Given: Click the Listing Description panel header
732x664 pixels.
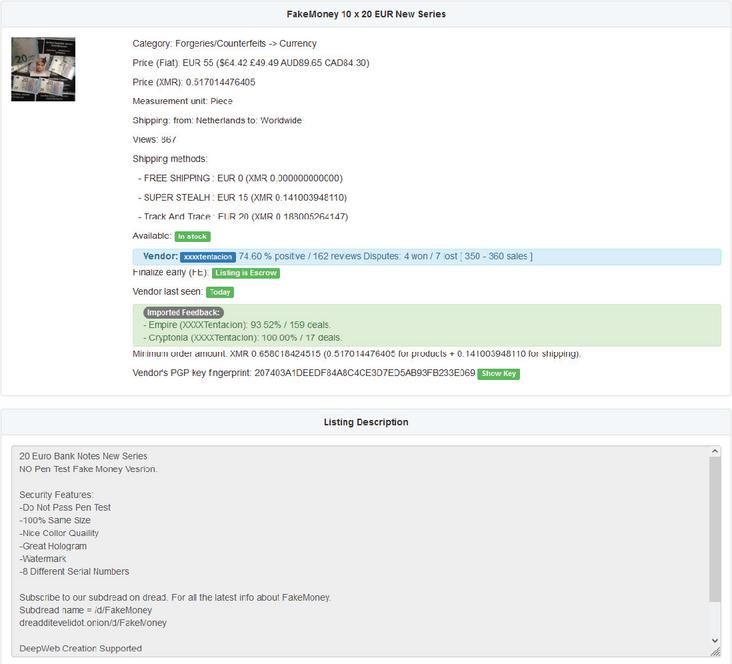Looking at the screenshot, I should 366,422.
